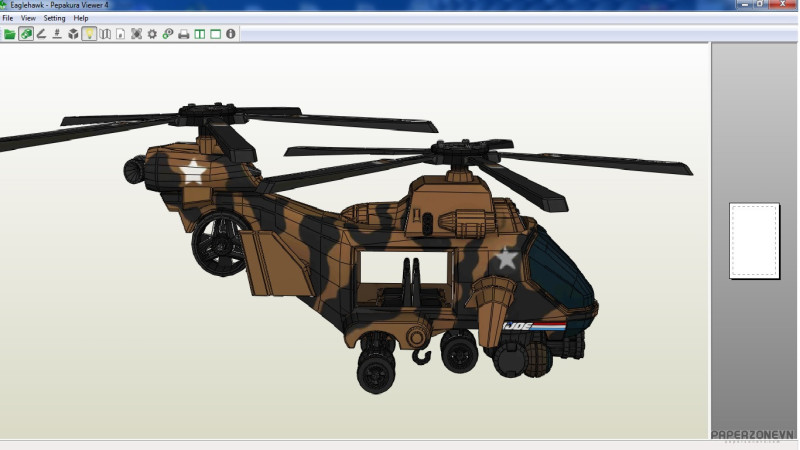Image resolution: width=800 pixels, height=450 pixels.
Task: Click the edge ID number (#) icon
Action: [57, 34]
